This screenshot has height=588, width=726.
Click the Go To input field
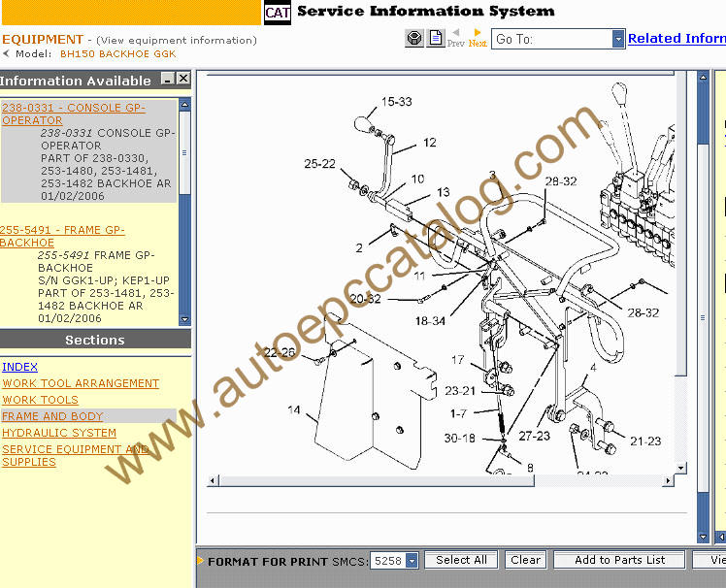[x=551, y=39]
